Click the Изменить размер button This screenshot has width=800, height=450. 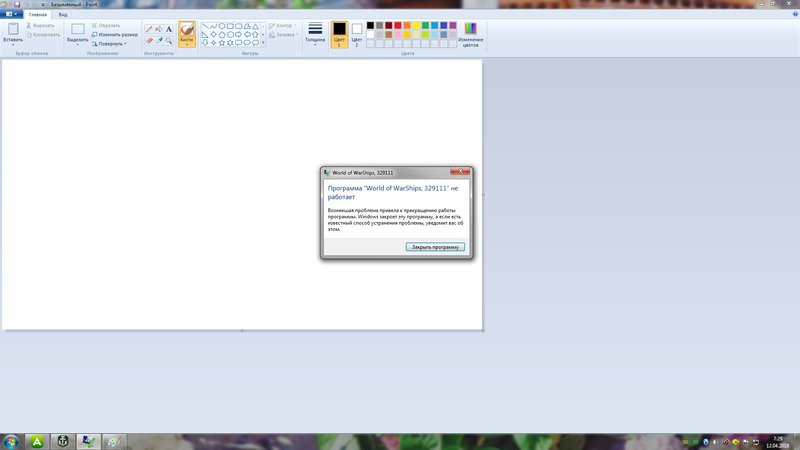(x=114, y=35)
